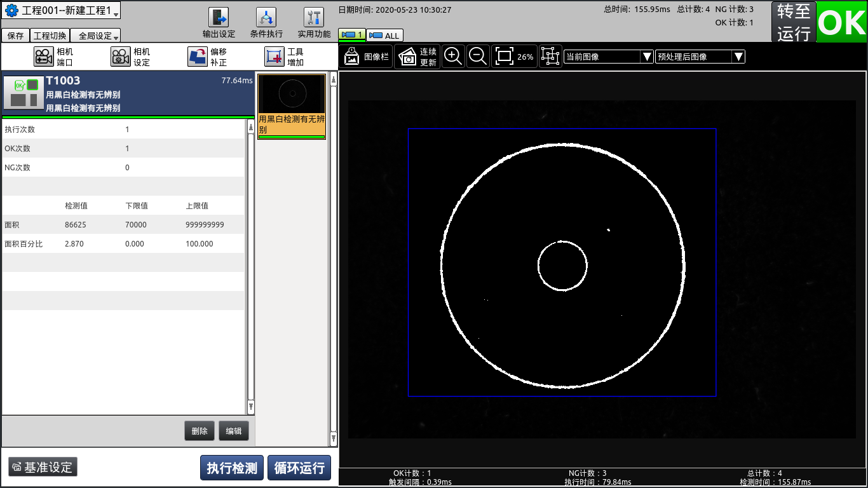868x488 pixels.
Task: Expand the 工程001 project name dropdown
Action: point(61,11)
